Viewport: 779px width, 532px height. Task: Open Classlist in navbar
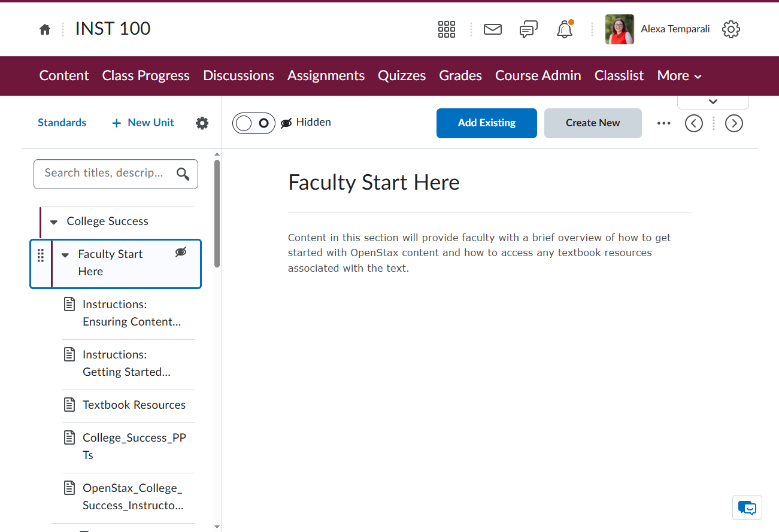619,76
